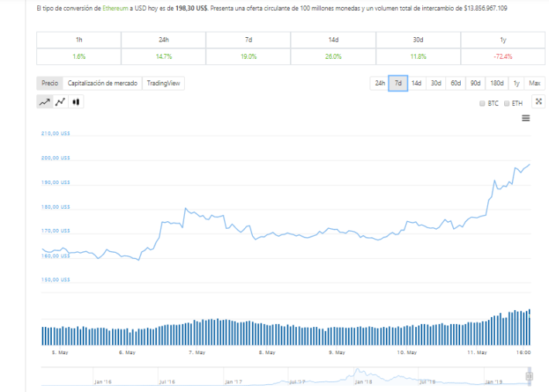Choose the candlestick chart icon

coord(76,101)
